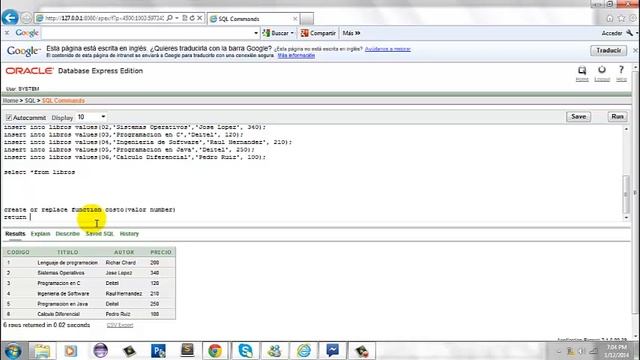The image size is (640, 360).
Task: Click the CSV Export link
Action: pyautogui.click(x=120, y=325)
